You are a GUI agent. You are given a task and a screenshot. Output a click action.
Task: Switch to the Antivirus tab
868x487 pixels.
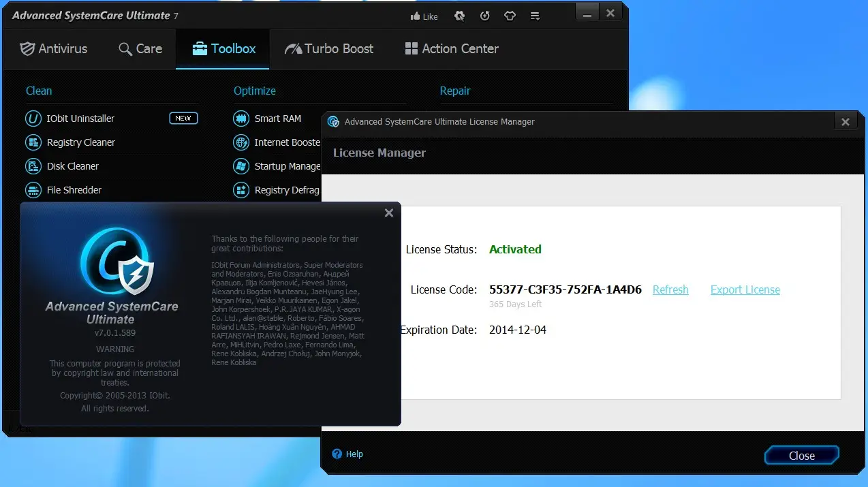tap(54, 48)
